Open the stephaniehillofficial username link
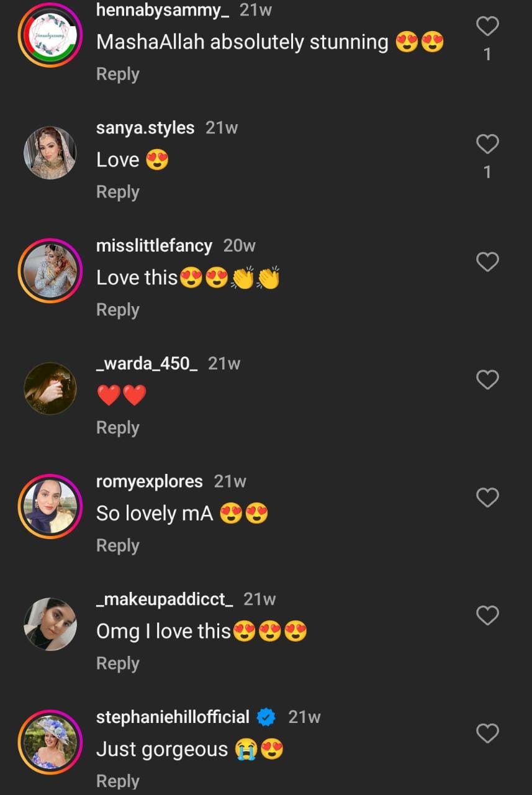Image resolution: width=532 pixels, height=795 pixels. click(173, 717)
